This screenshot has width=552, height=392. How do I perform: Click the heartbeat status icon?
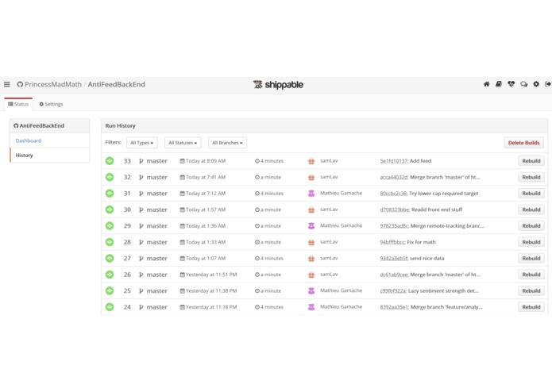511,84
